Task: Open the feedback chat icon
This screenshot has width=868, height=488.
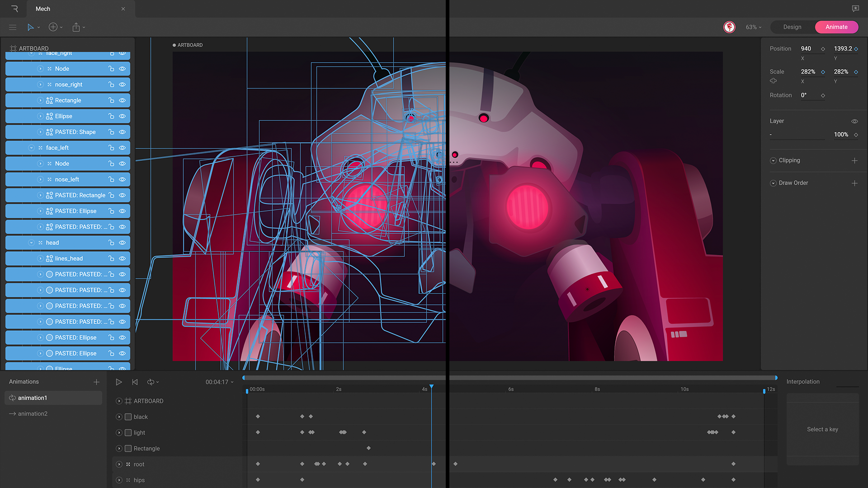Action: click(855, 9)
